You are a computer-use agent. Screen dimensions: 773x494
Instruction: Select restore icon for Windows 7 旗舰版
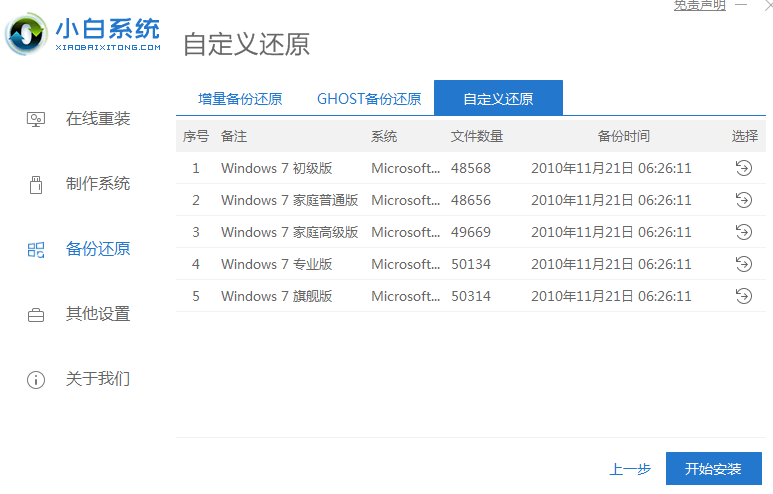[743, 296]
